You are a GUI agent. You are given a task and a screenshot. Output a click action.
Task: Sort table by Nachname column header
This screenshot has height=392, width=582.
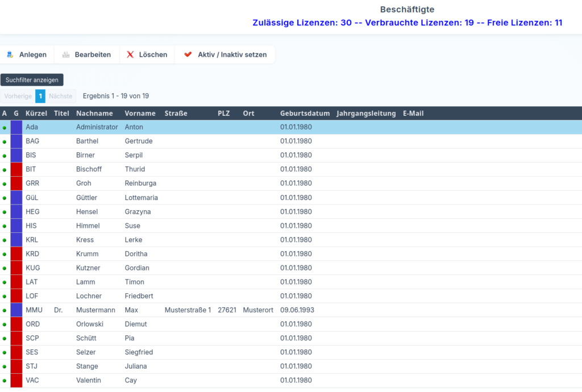point(94,114)
